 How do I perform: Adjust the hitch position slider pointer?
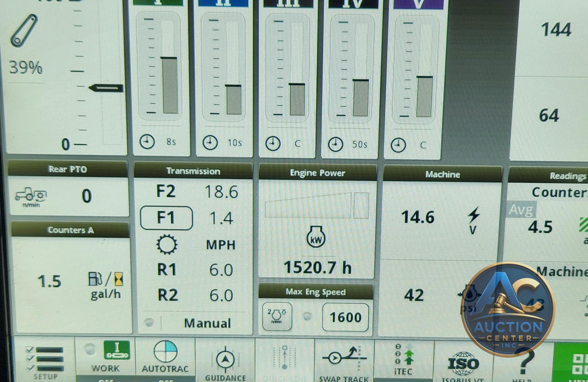[x=106, y=88]
